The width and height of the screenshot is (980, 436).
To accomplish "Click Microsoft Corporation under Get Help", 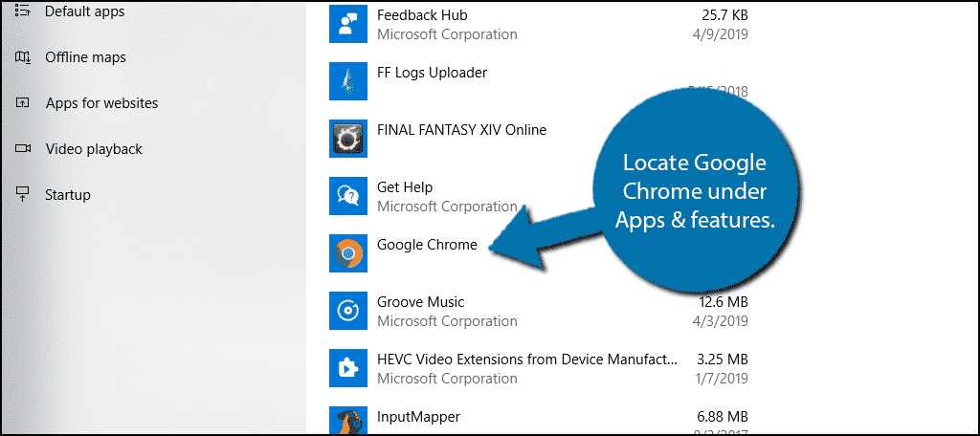I will point(448,207).
